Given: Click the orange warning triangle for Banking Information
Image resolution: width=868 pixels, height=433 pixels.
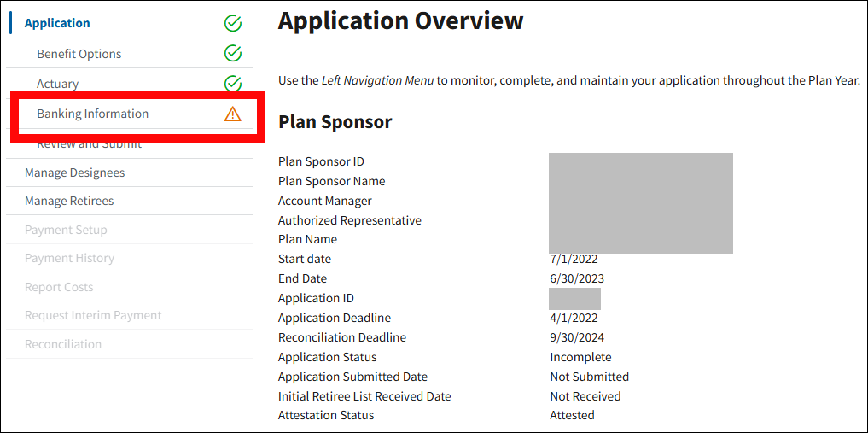Looking at the screenshot, I should [x=232, y=114].
